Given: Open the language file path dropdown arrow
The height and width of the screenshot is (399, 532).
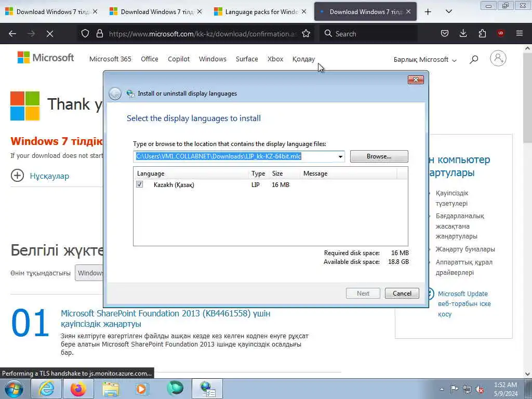Looking at the screenshot, I should coord(340,156).
